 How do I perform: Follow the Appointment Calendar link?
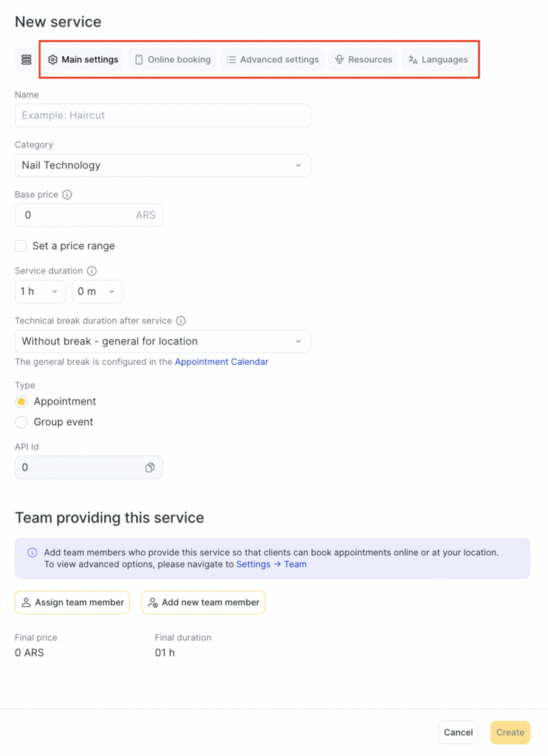point(222,362)
